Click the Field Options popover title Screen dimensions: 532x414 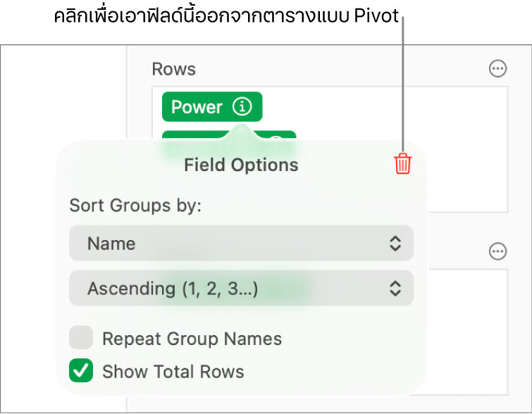pyautogui.click(x=241, y=165)
